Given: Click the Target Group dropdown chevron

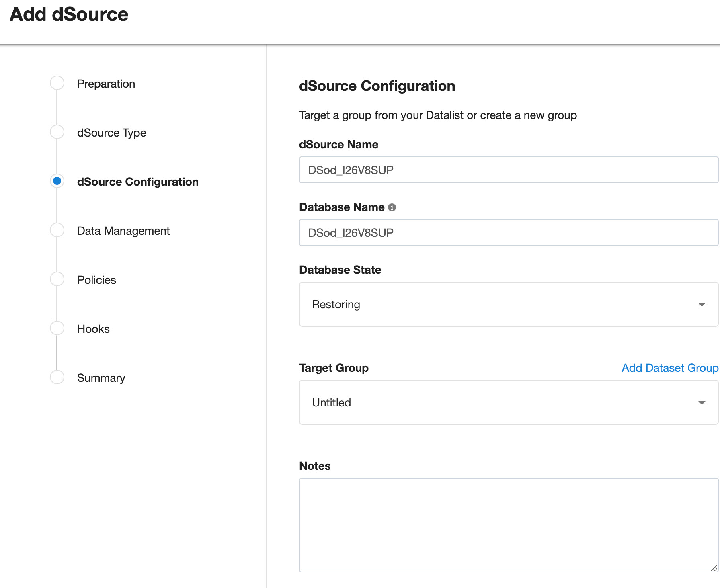Looking at the screenshot, I should click(702, 402).
